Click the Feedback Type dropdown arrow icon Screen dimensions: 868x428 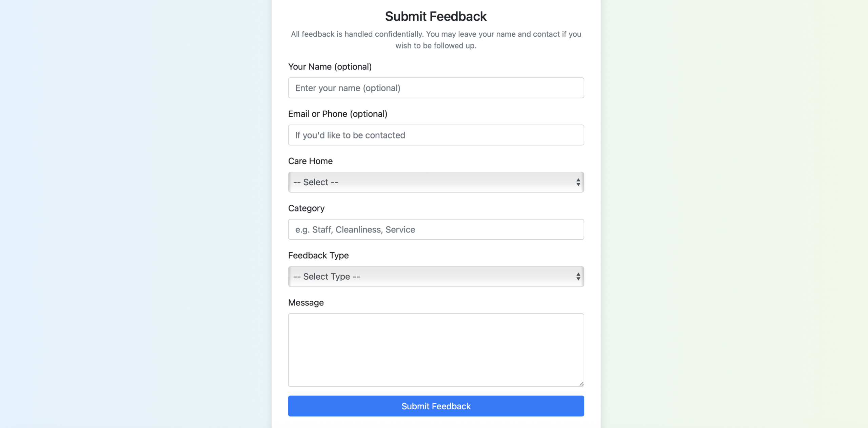click(578, 277)
